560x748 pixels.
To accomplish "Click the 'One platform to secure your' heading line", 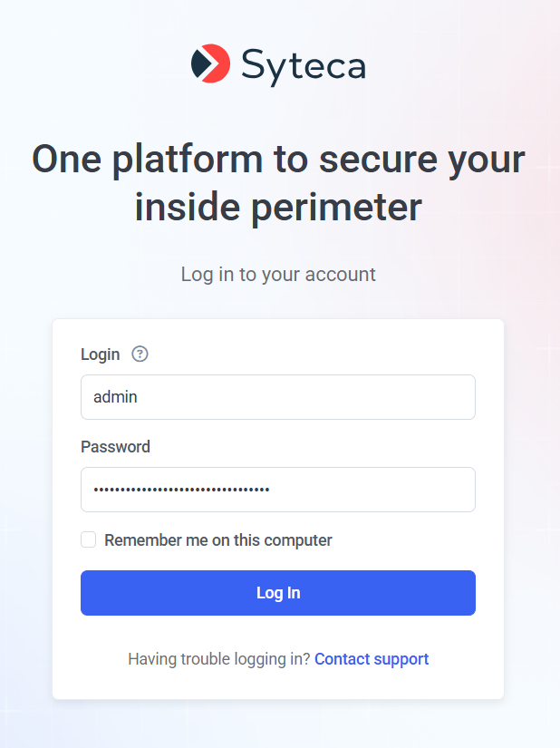I will coord(278,160).
